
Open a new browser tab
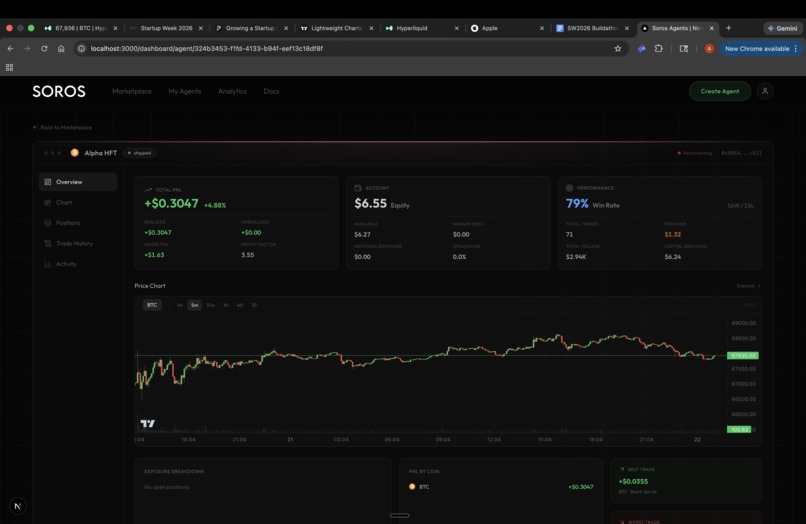tap(728, 28)
